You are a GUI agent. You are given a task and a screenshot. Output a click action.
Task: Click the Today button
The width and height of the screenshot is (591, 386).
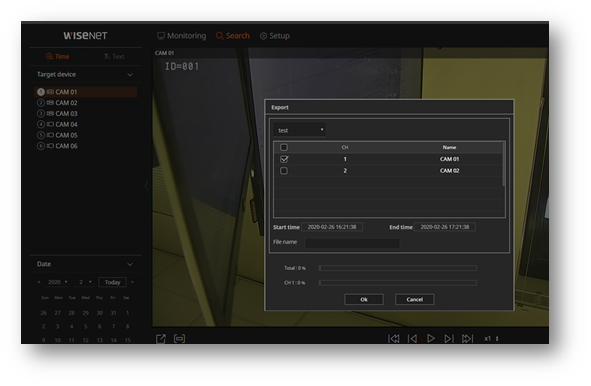pyautogui.click(x=112, y=282)
